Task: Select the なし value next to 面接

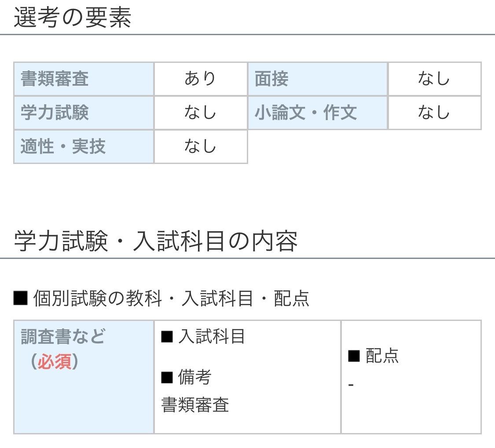Action: (434, 79)
